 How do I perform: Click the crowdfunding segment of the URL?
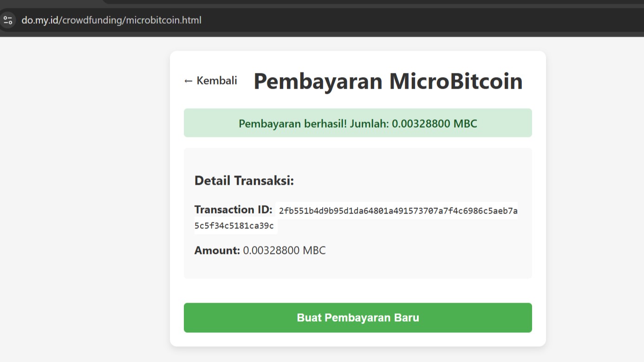(92, 20)
